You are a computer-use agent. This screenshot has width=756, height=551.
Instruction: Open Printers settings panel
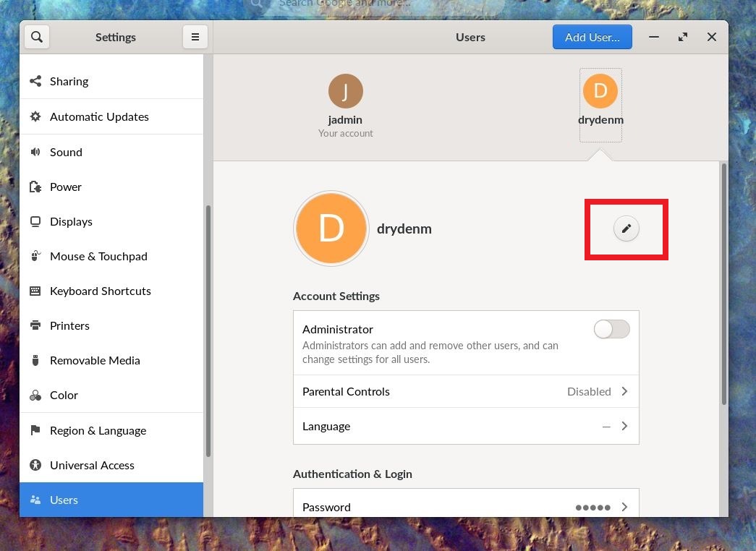point(111,325)
